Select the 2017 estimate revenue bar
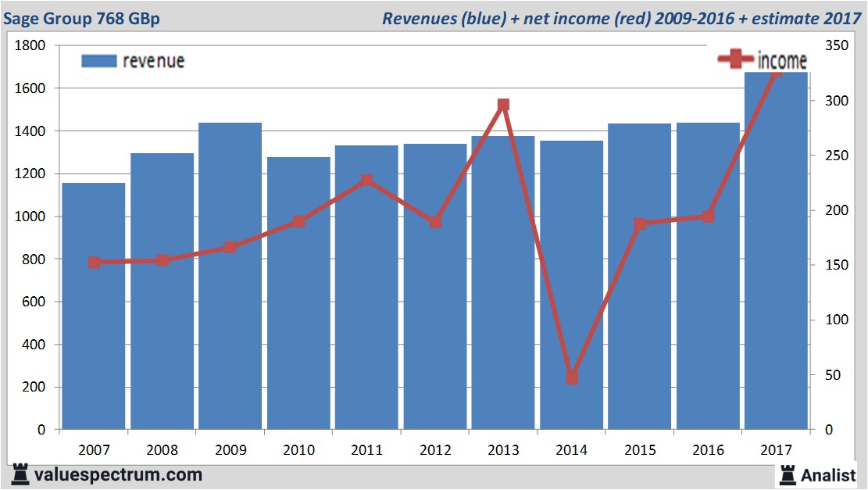The width and height of the screenshot is (868, 490). click(x=776, y=250)
